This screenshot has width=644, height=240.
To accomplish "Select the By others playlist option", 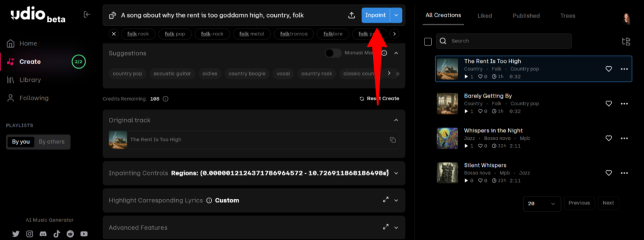I will (52, 142).
